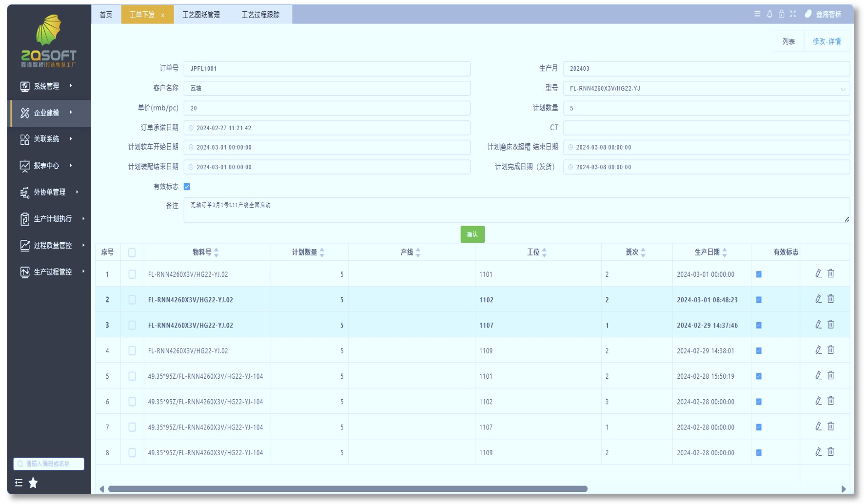Viewport: 867px width, 504px height.
Task: Click the green 确认 button
Action: [x=472, y=234]
